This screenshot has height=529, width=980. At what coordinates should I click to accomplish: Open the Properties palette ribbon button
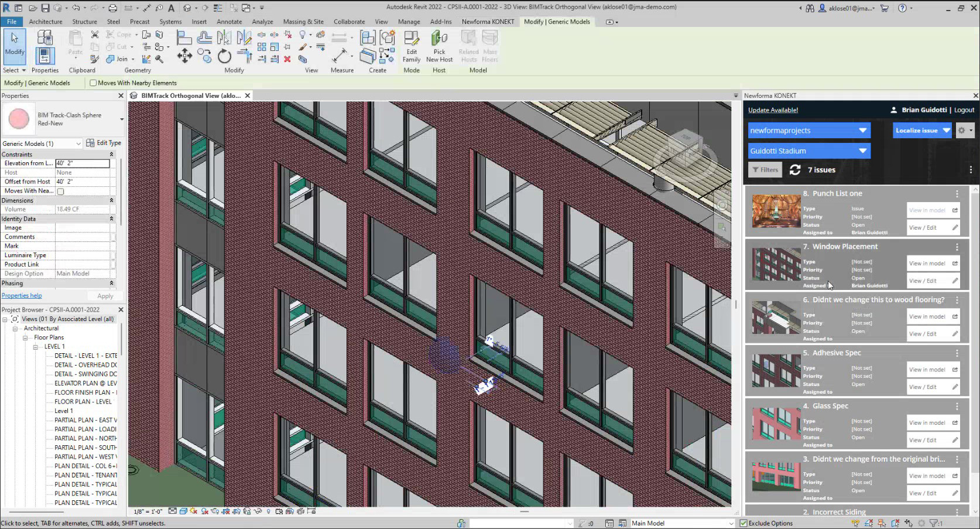[x=45, y=56]
